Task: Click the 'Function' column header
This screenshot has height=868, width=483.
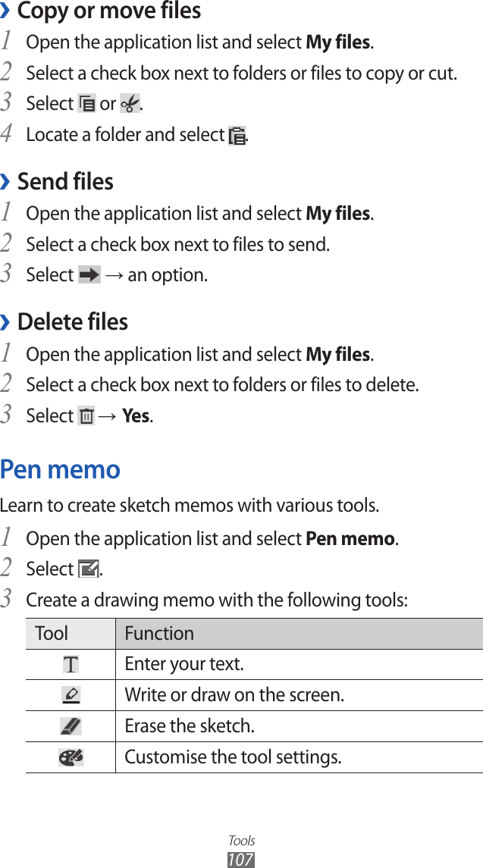Action: pyautogui.click(x=159, y=633)
